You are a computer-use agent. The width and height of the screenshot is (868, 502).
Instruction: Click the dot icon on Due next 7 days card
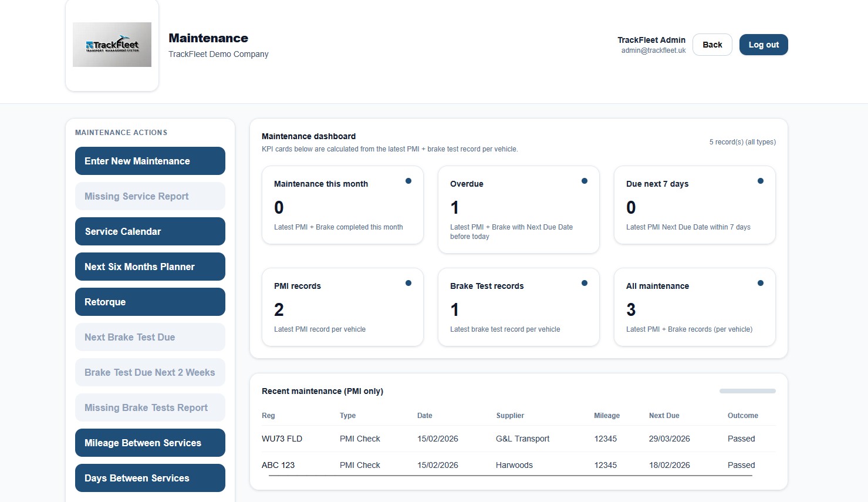(761, 180)
